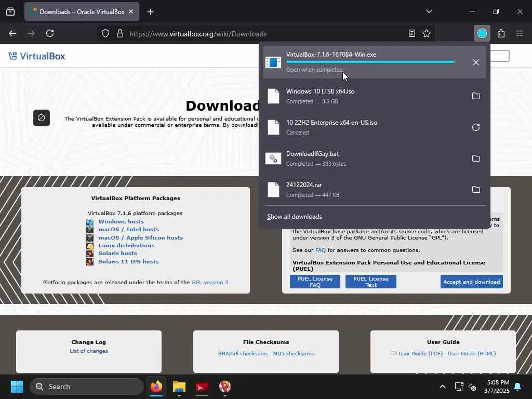The width and height of the screenshot is (532, 399).
Task: Retry the canceled 10 22H2 Enterprise download
Action: pyautogui.click(x=476, y=127)
